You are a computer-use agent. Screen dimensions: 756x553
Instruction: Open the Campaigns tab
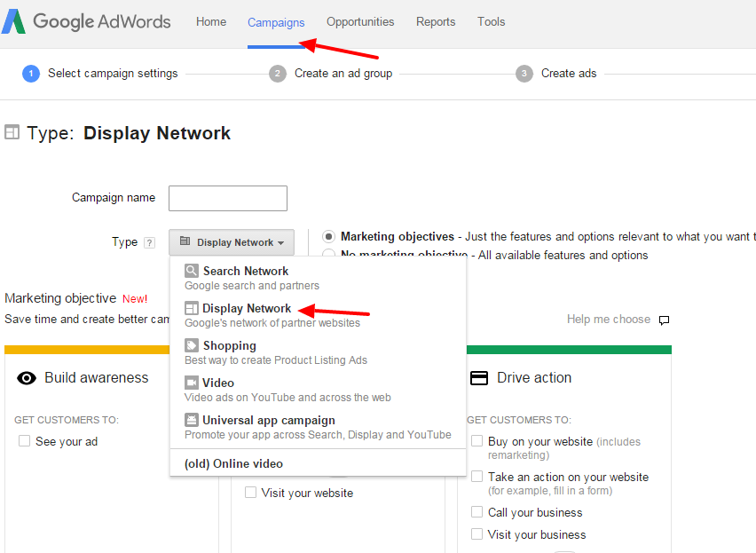coord(276,23)
